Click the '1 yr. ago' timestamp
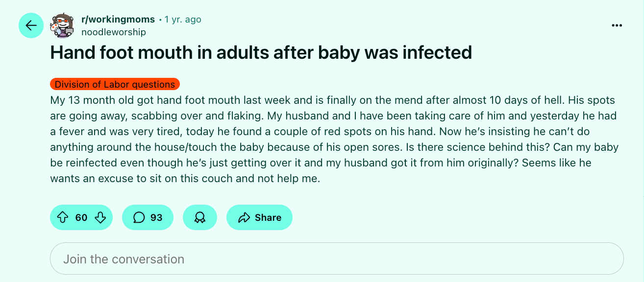This screenshot has height=282, width=644. pos(183,20)
